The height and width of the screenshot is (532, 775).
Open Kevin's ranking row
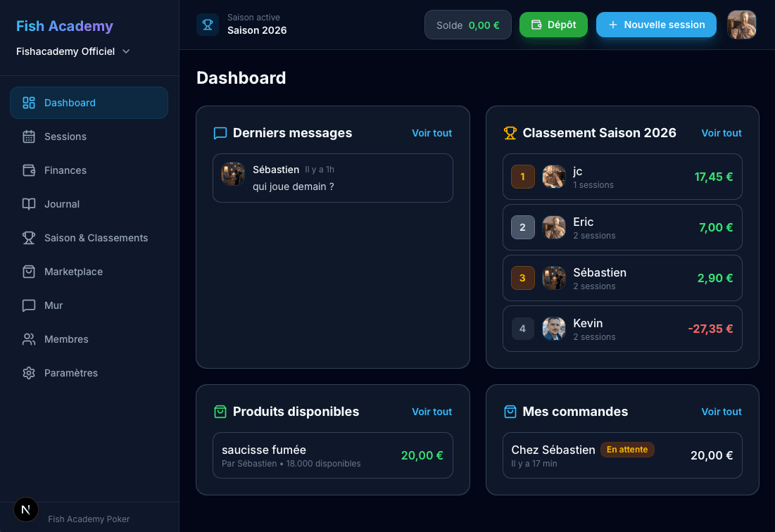click(x=622, y=329)
